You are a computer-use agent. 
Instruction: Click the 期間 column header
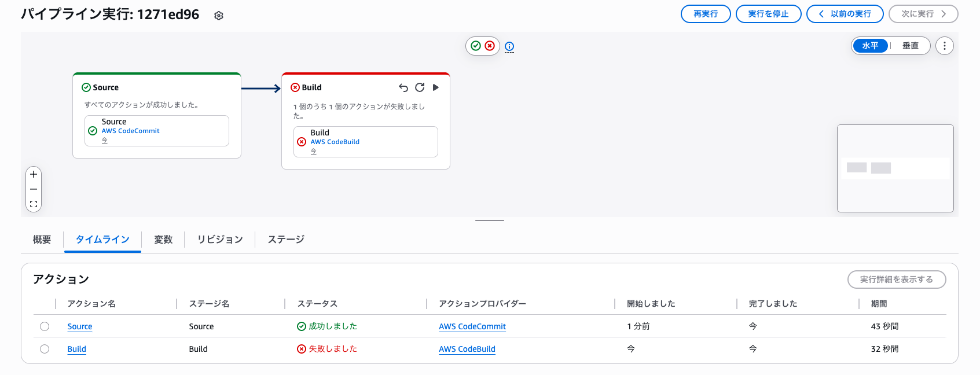[879, 304]
